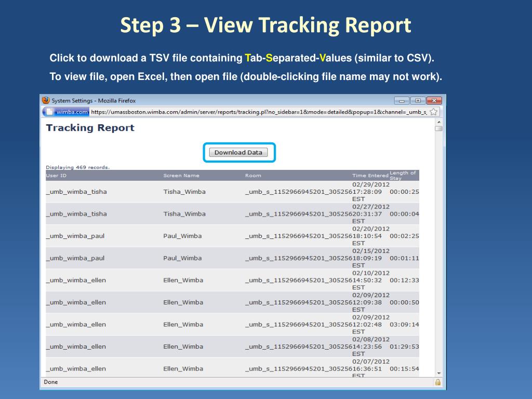Click the room ID in the 02/10/2012 row
The height and width of the screenshot is (399, 532).
299,280
